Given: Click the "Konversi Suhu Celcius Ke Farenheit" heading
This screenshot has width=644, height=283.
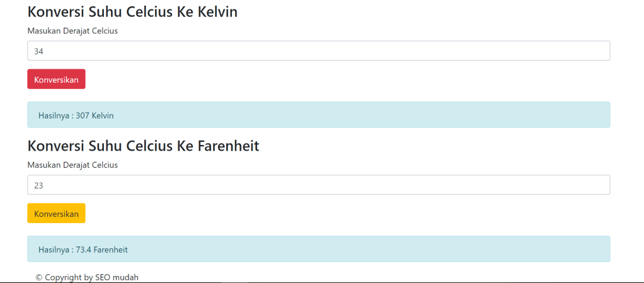Looking at the screenshot, I should (143, 146).
